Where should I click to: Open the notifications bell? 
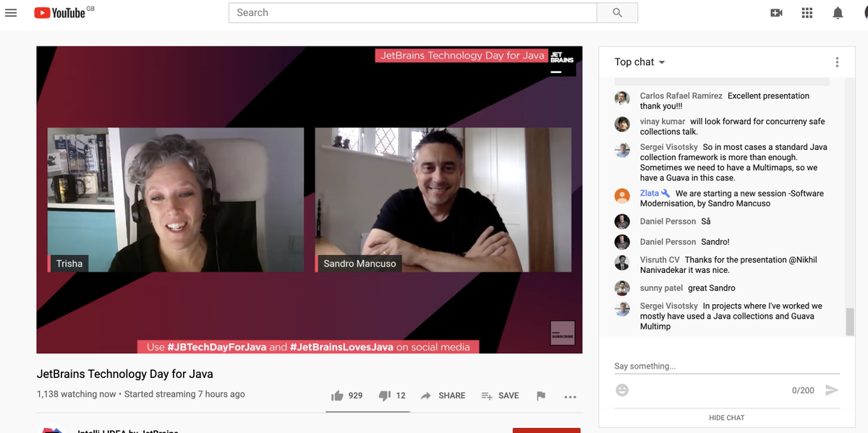click(x=838, y=13)
